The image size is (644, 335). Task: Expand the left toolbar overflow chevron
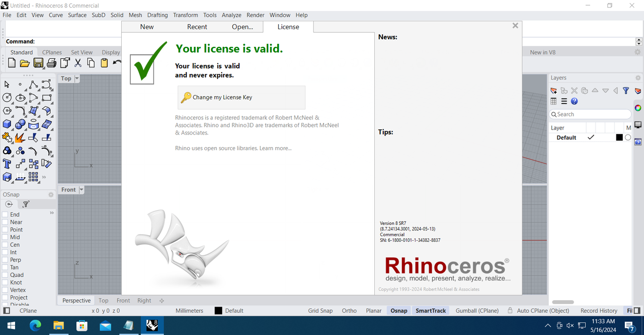coord(44,177)
